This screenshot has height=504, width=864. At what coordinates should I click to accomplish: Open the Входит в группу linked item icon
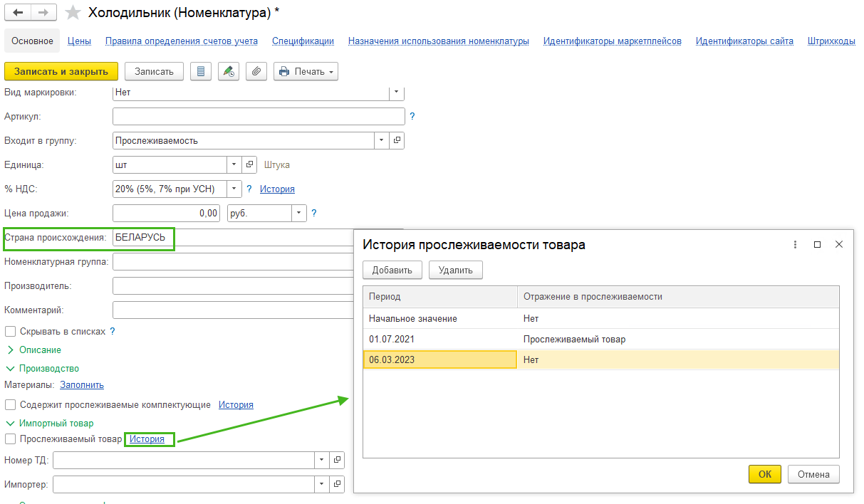[x=397, y=140]
